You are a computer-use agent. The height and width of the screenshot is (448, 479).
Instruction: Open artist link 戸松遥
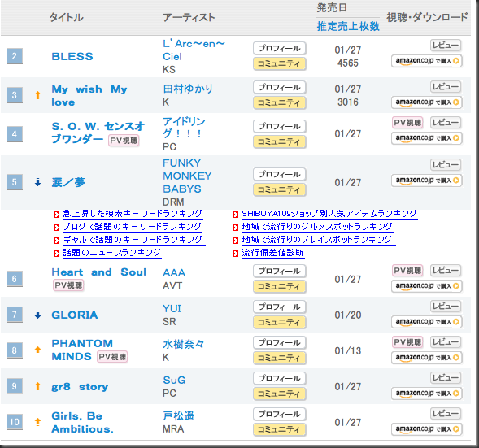pyautogui.click(x=178, y=415)
